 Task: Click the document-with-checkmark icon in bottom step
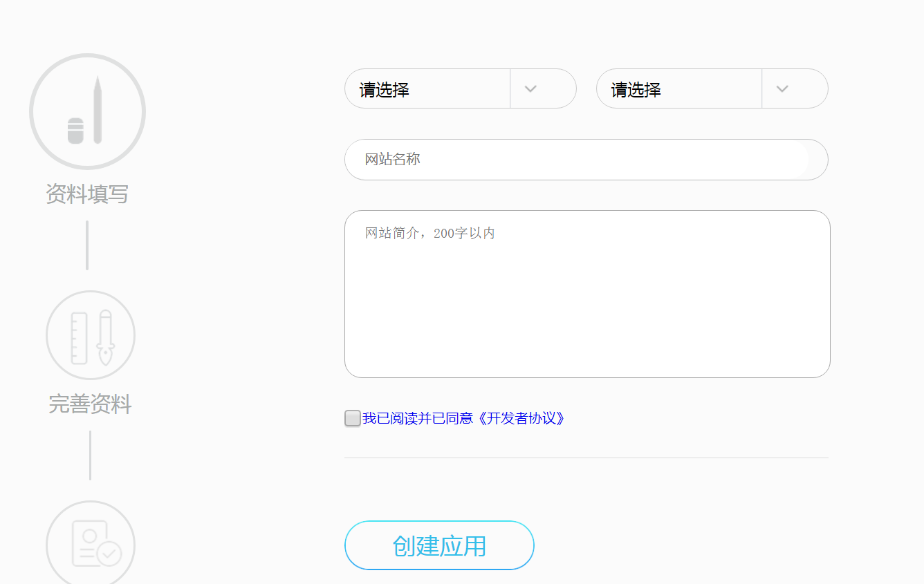90,546
